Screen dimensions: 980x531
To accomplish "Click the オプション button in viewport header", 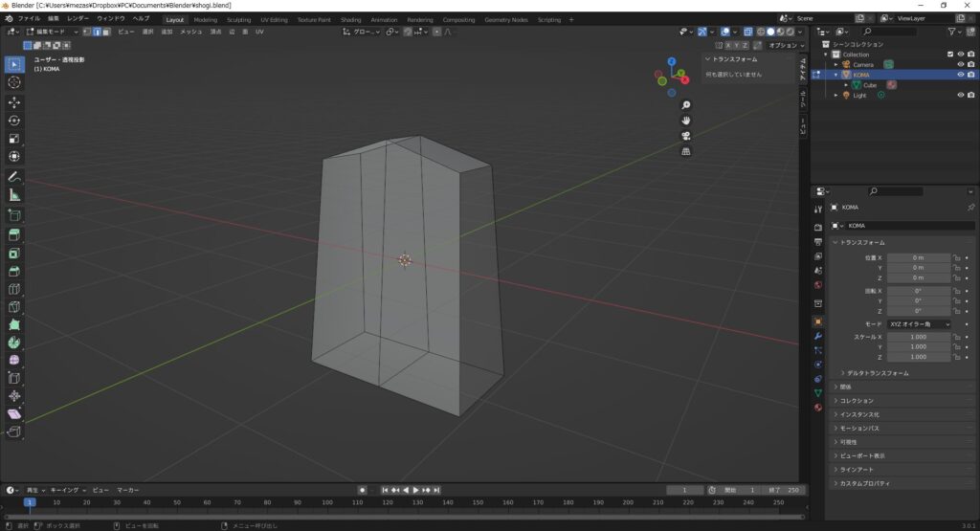I will point(783,45).
